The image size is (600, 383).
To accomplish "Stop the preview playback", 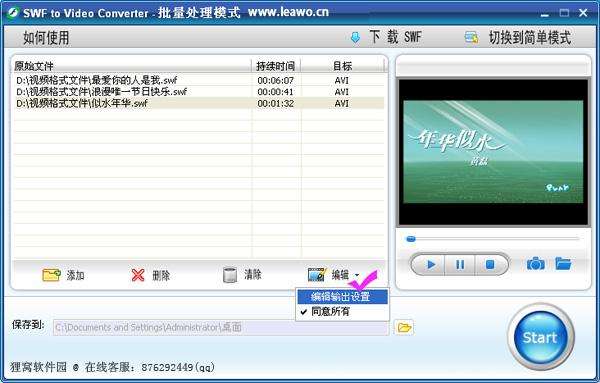I will (x=490, y=264).
